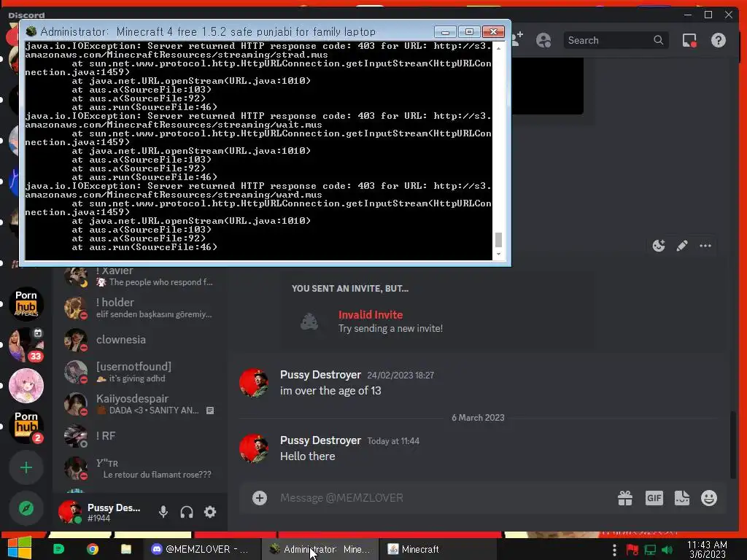Screen dimensions: 747x560
Task: Open the volume icon in system tray
Action: point(667,550)
